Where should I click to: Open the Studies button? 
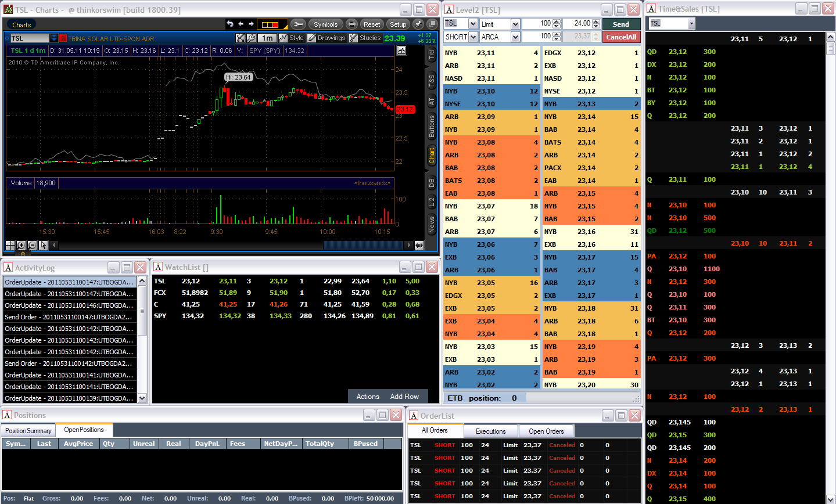(365, 38)
